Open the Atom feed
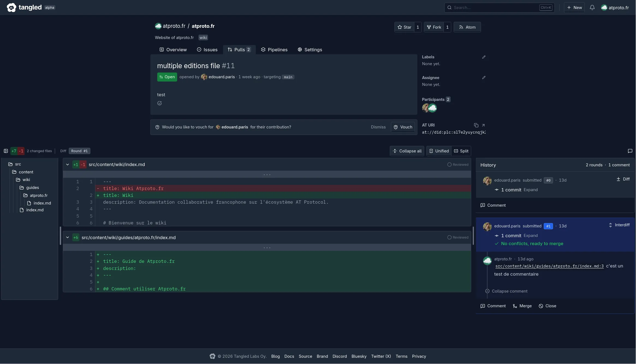The image size is (636, 364). [x=467, y=27]
